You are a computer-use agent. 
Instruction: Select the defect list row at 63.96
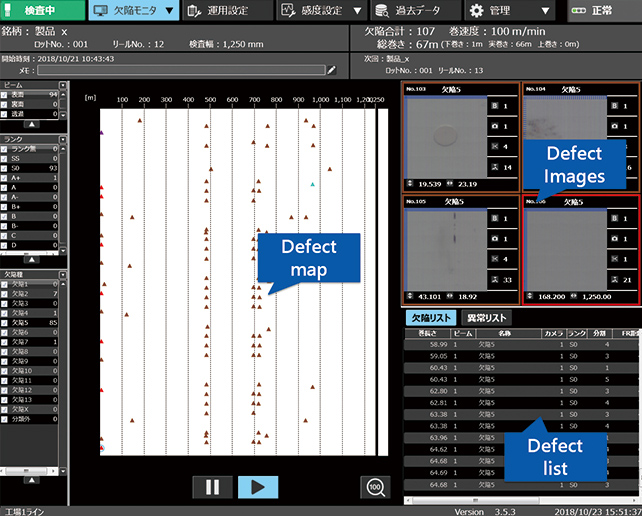522,438
